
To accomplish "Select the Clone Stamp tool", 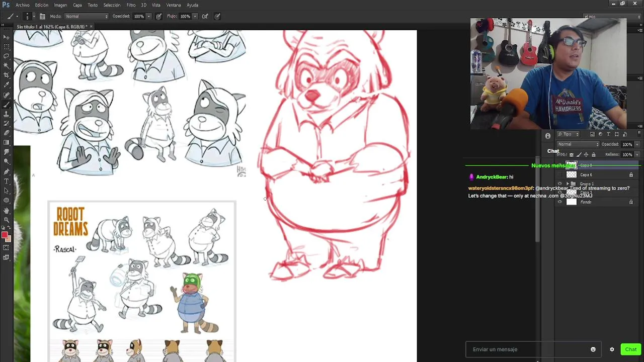I will tap(6, 114).
